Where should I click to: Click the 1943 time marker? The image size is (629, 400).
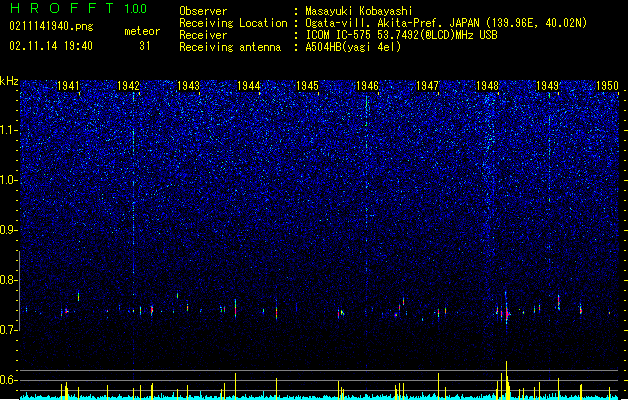189,85
